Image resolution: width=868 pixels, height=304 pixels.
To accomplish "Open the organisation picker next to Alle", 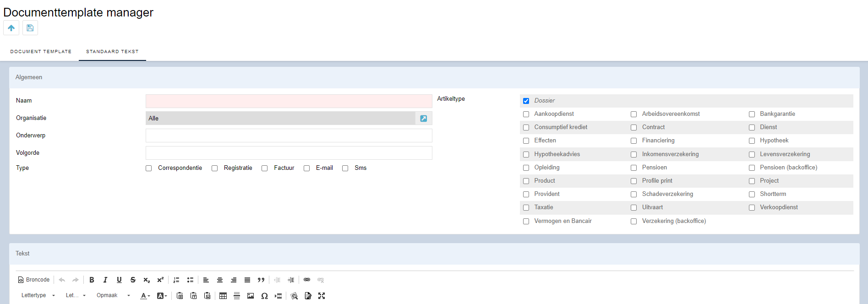I will 424,119.
